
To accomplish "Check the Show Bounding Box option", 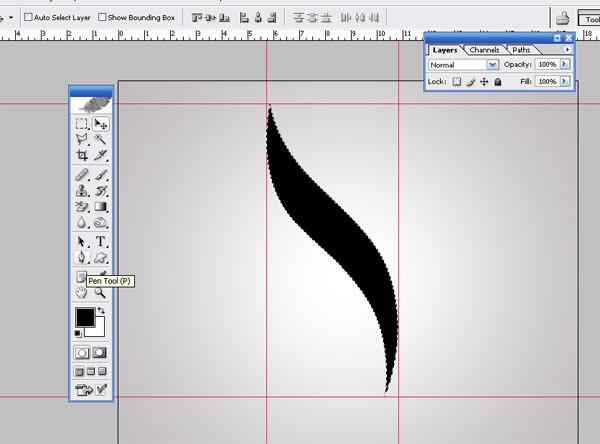I will (102, 17).
